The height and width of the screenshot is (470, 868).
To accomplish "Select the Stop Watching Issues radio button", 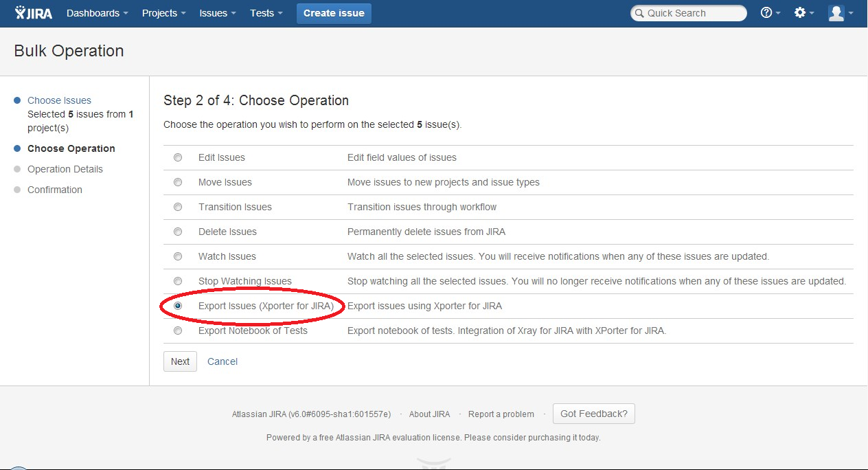I will coord(178,281).
